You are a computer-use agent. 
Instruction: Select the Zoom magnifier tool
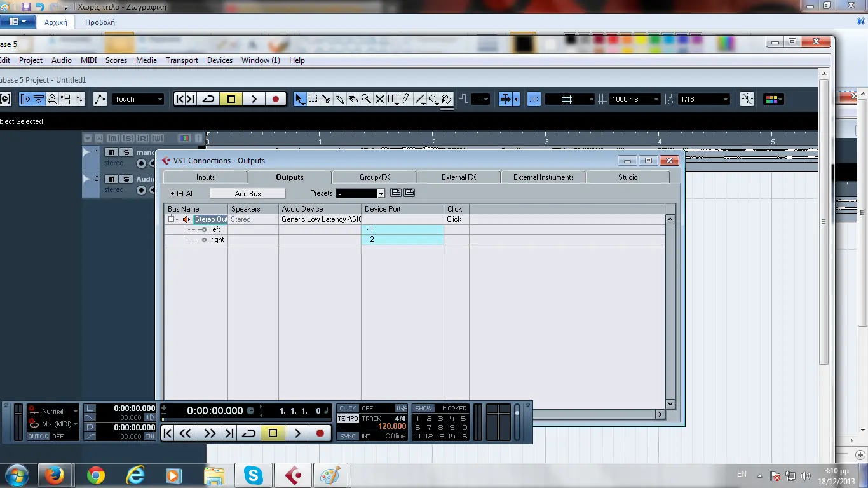point(367,99)
